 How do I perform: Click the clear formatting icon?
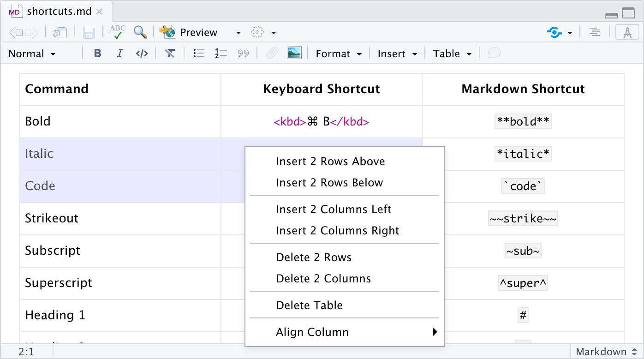170,54
